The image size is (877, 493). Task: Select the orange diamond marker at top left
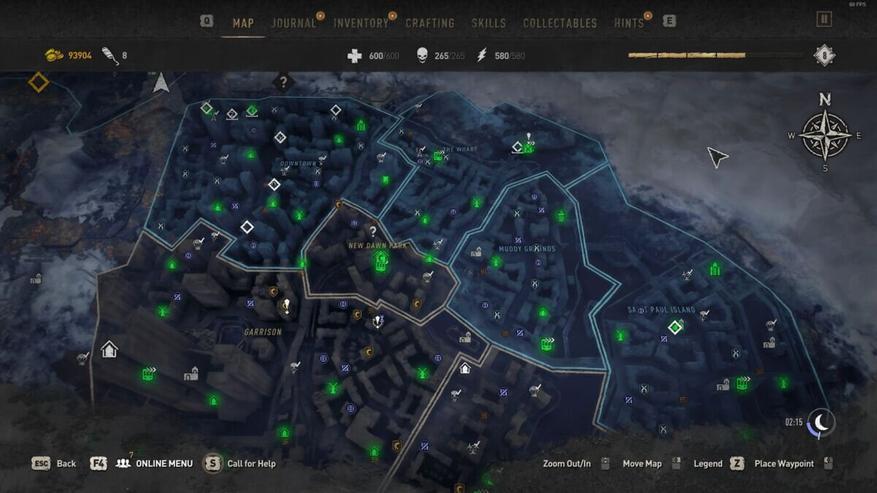point(39,82)
